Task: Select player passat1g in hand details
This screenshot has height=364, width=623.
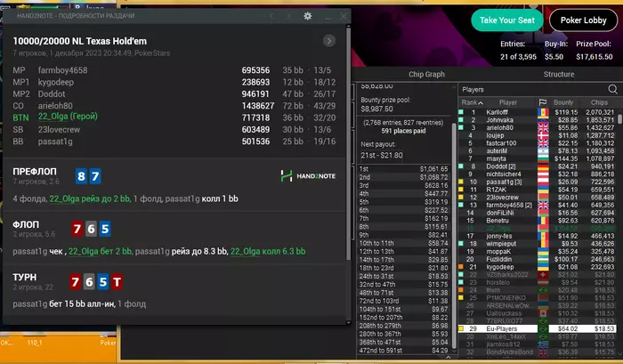Action: click(x=55, y=142)
